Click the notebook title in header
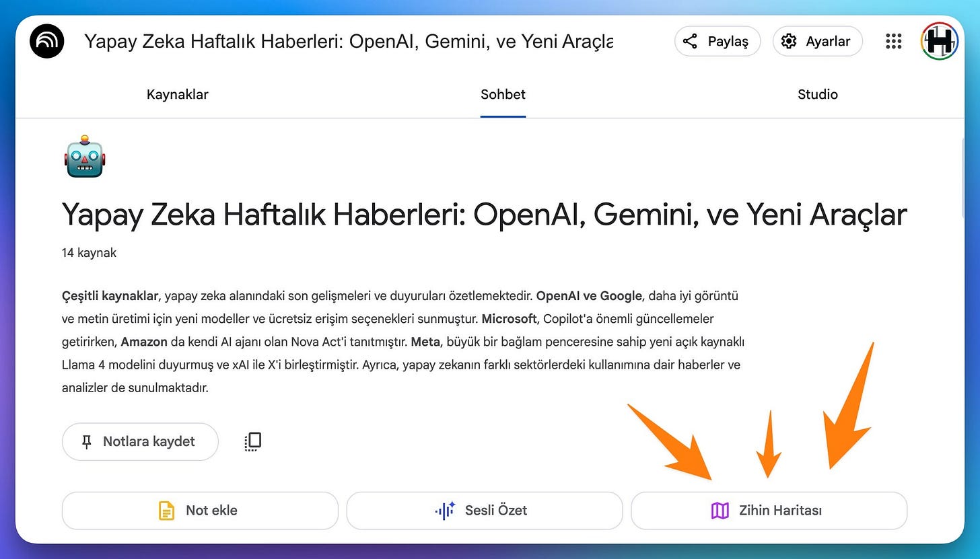 349,42
